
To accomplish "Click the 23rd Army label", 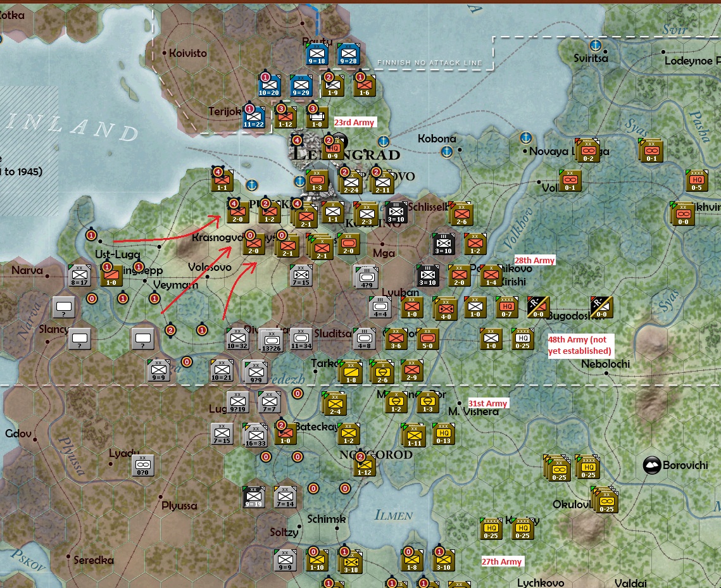I will pos(354,122).
